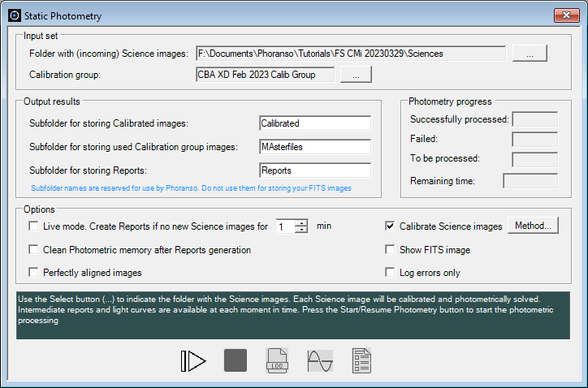This screenshot has height=388, width=588.
Task: Click the Stop photometry square icon
Action: pyautogui.click(x=236, y=360)
